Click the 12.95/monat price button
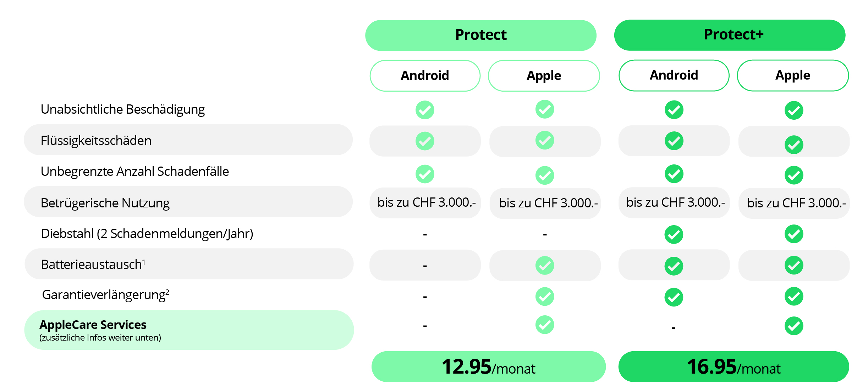 point(488,367)
